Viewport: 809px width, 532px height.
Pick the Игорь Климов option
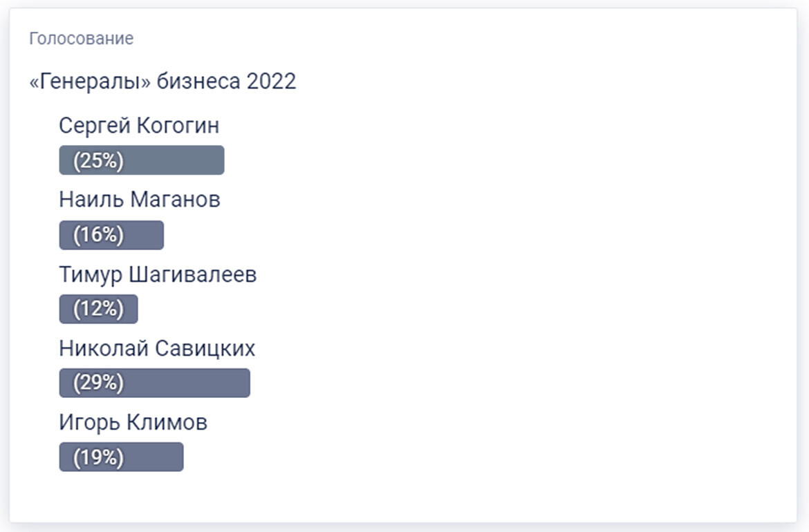click(x=133, y=422)
